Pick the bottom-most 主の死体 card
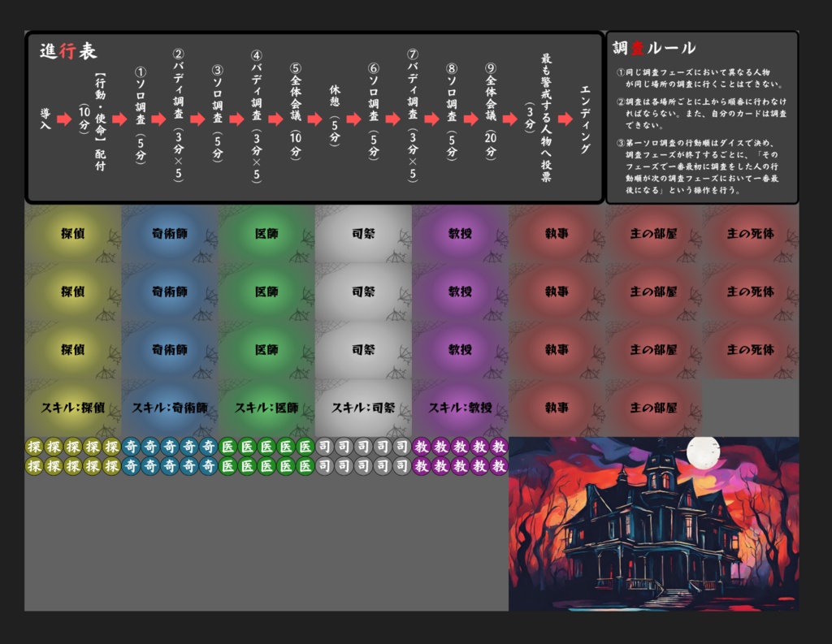This screenshot has height=644, width=832. [751, 350]
